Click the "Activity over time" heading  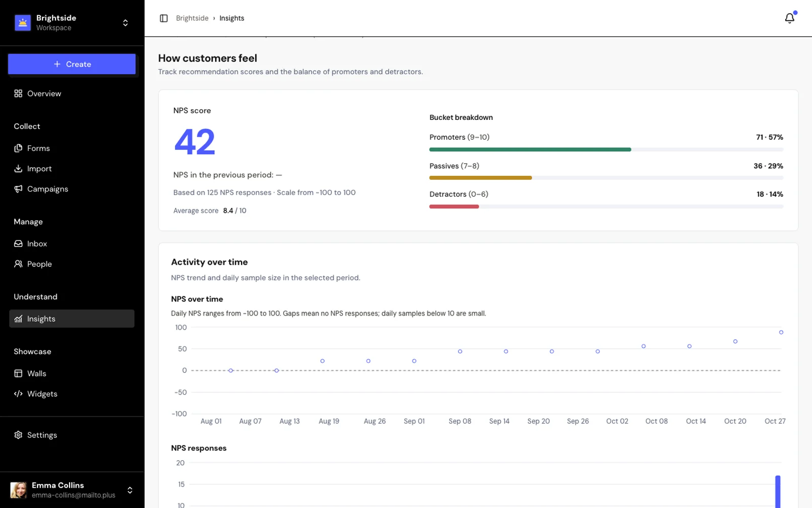click(209, 262)
